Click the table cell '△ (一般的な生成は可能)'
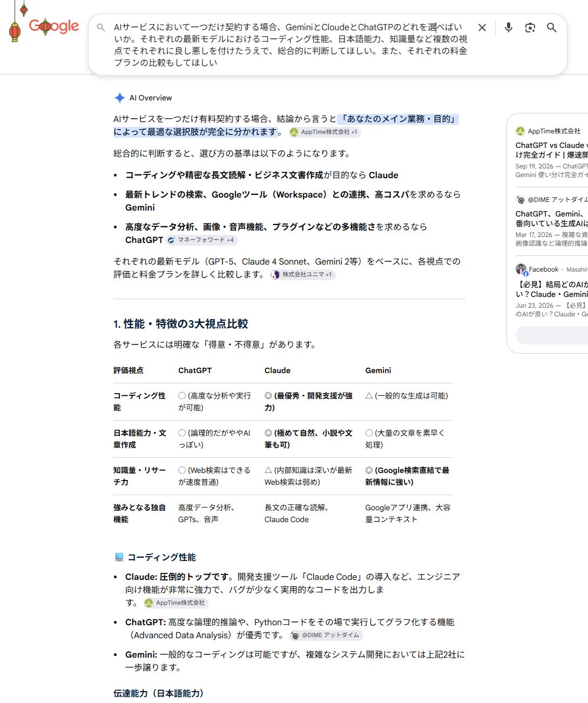Screen dimensions: 588x703 [x=407, y=396]
